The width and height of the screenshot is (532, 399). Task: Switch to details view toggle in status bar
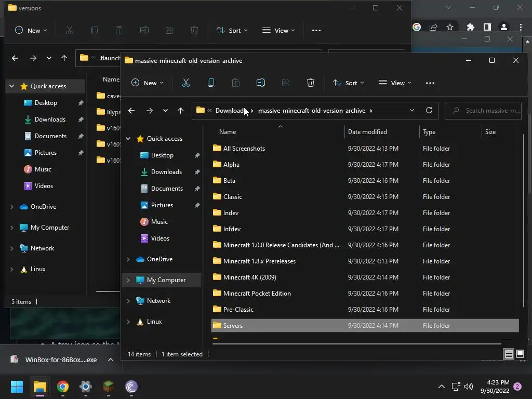click(509, 354)
